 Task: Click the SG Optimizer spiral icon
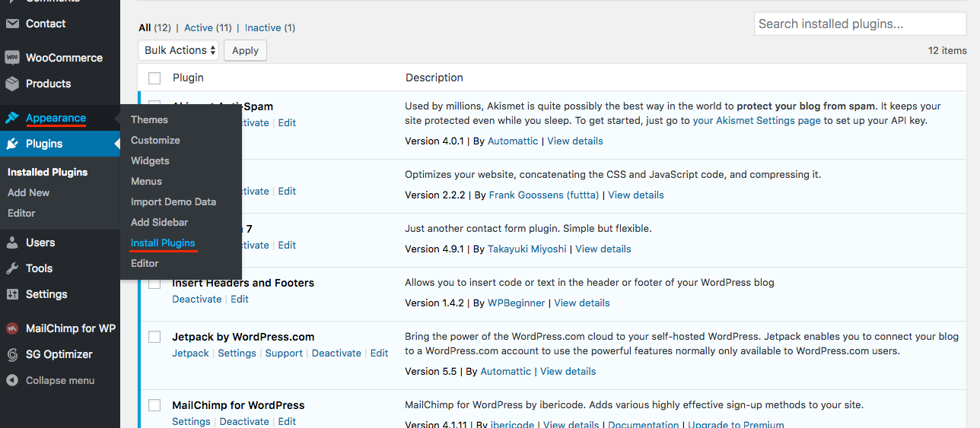click(x=12, y=354)
